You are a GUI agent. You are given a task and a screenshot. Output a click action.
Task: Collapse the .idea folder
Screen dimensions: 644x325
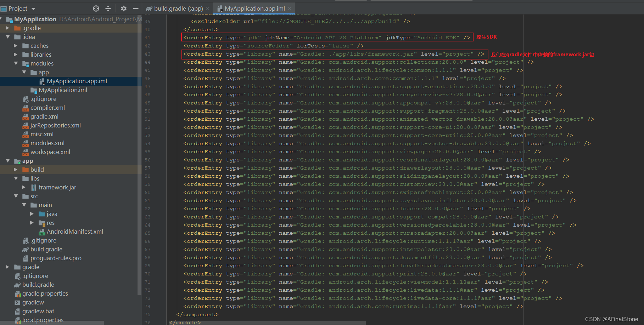(7, 37)
